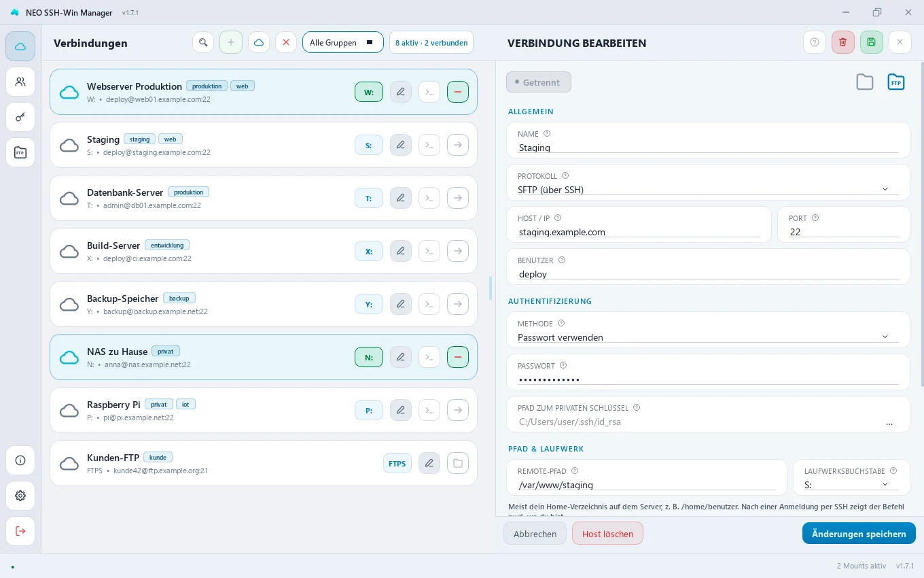The width and height of the screenshot is (924, 578).
Task: Open the FTP folder icon in editor
Action: (897, 82)
